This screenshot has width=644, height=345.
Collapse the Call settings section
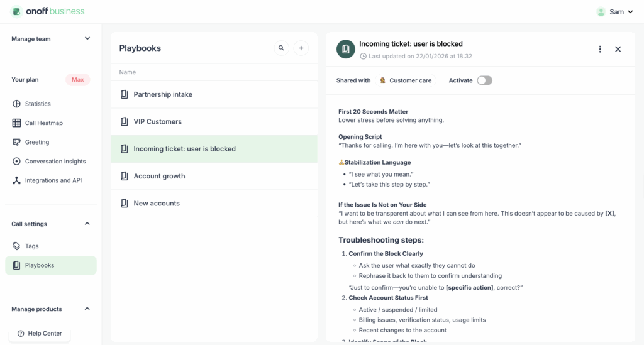point(87,224)
